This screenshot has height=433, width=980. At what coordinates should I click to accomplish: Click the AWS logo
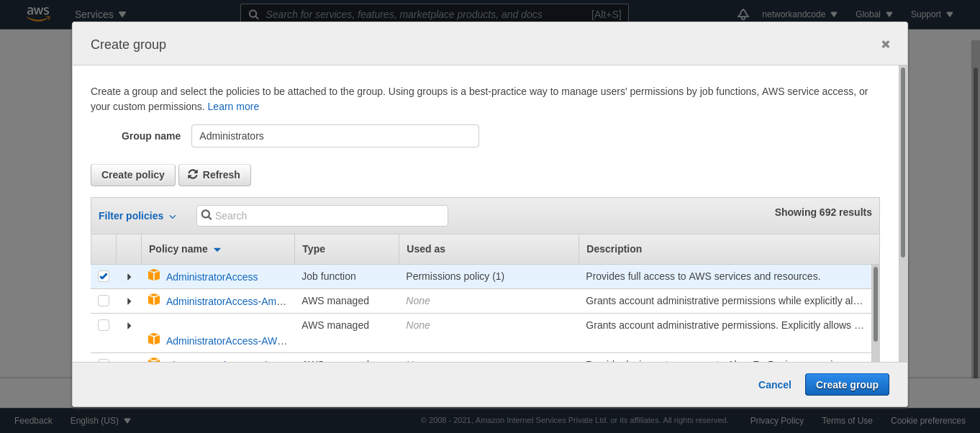click(x=38, y=14)
